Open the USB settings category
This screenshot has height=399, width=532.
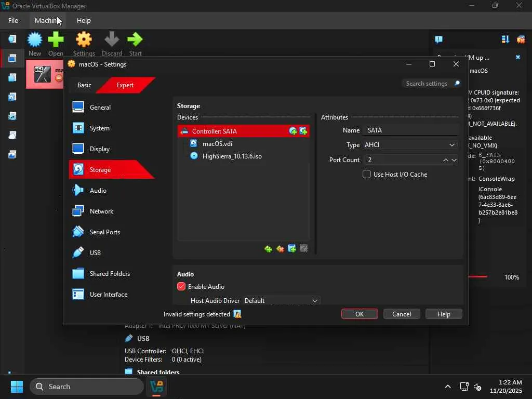pyautogui.click(x=111, y=253)
